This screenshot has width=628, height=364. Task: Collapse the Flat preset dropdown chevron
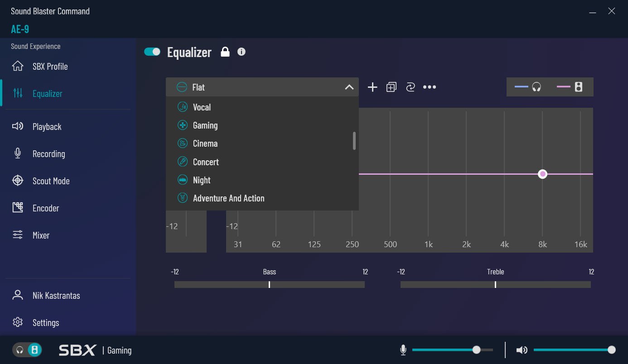[349, 87]
